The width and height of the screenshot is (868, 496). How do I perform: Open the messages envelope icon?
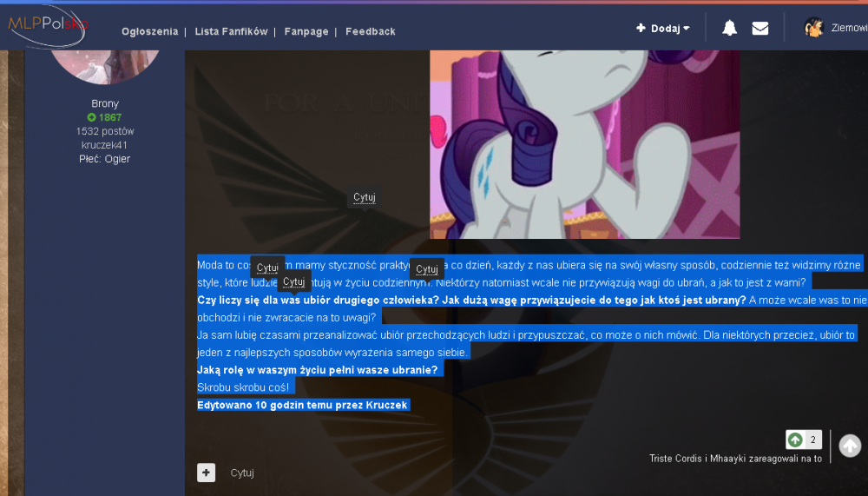[x=760, y=28]
